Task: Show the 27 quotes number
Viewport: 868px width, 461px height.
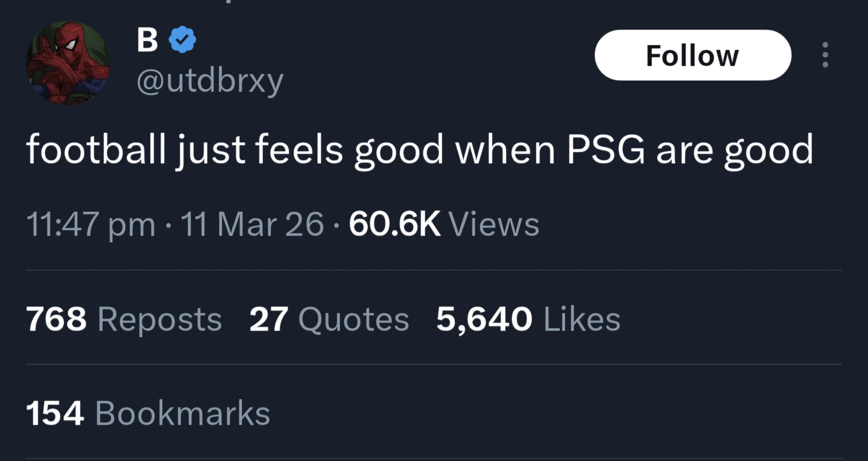Action: 269,319
